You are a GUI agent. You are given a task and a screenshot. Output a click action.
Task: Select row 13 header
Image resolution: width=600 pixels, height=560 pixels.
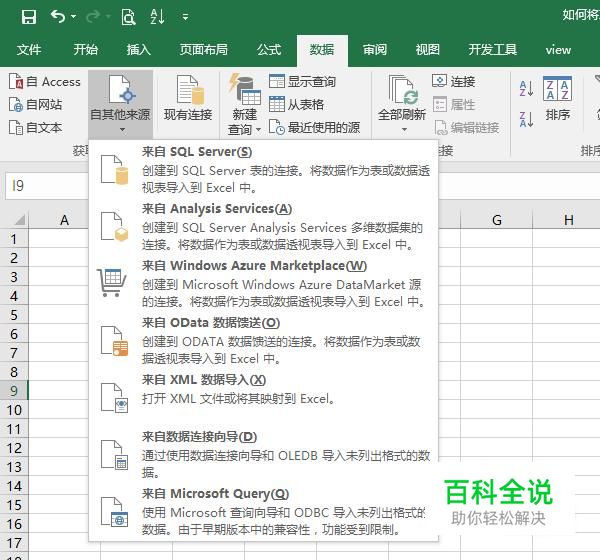pos(14,467)
